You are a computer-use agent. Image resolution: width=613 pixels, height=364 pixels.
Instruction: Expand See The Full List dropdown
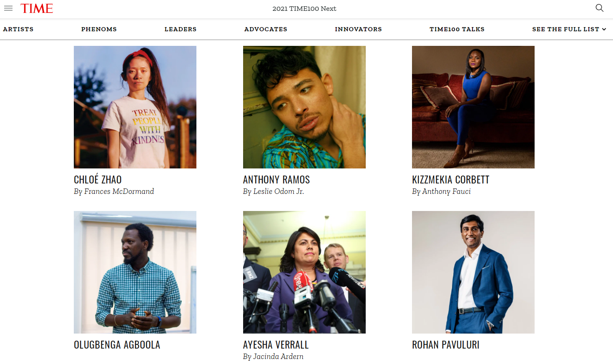[x=569, y=29]
